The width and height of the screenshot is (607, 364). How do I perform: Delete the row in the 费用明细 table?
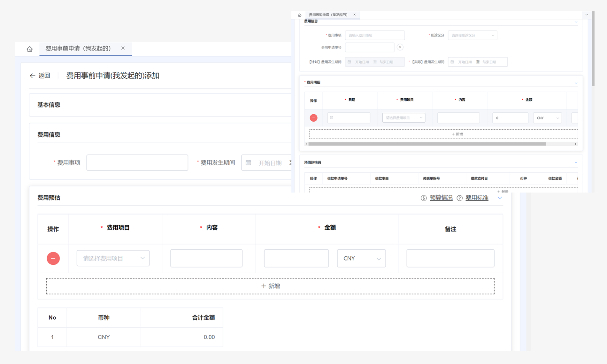point(313,118)
